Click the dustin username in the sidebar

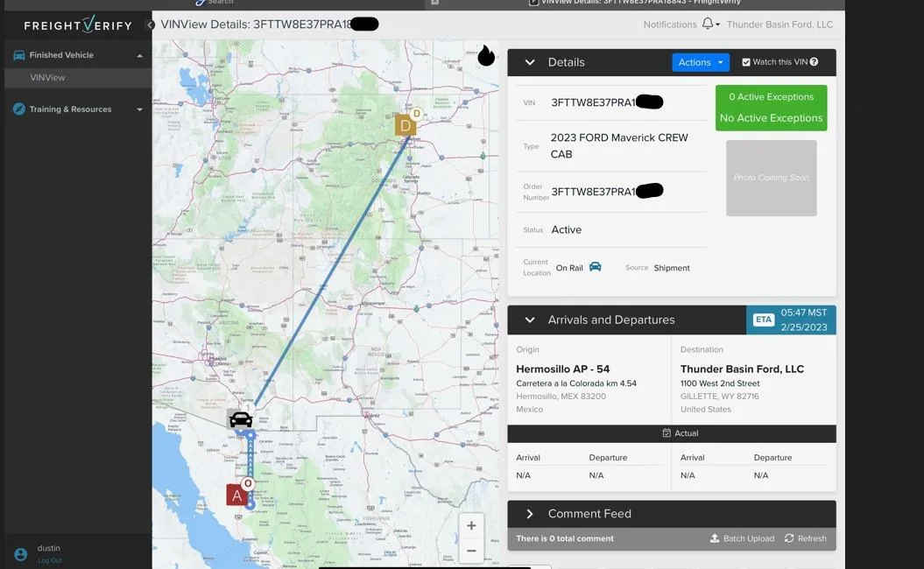[49, 548]
